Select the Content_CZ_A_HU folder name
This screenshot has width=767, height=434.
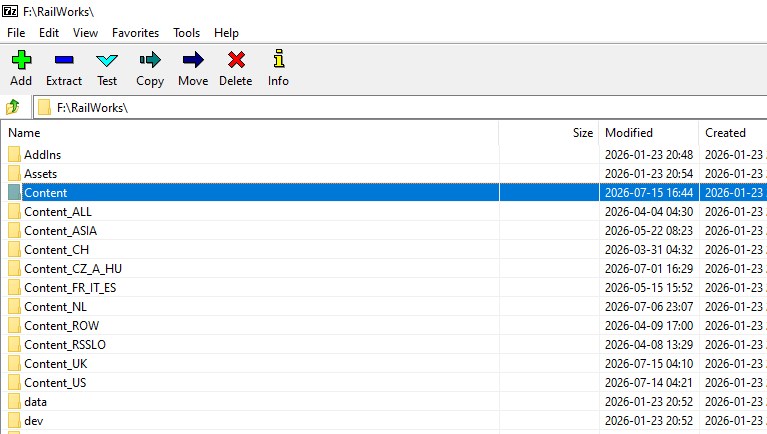coord(73,269)
